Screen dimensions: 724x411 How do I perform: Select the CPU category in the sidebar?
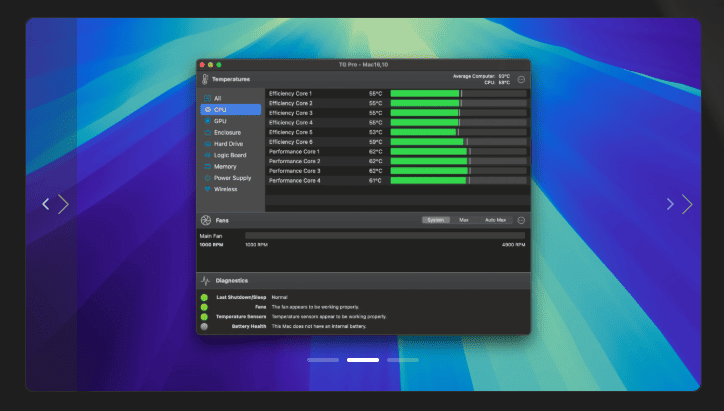tap(230, 109)
